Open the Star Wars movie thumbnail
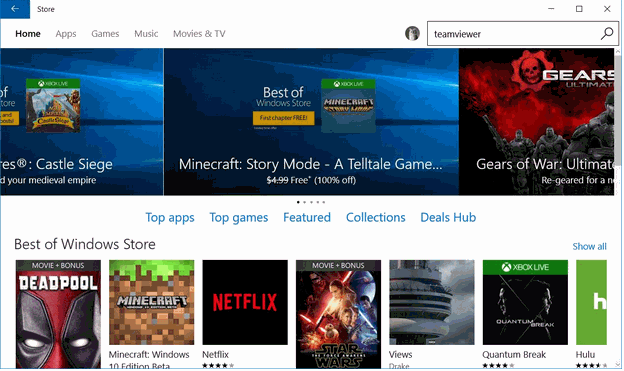The height and width of the screenshot is (371, 624). [338, 314]
